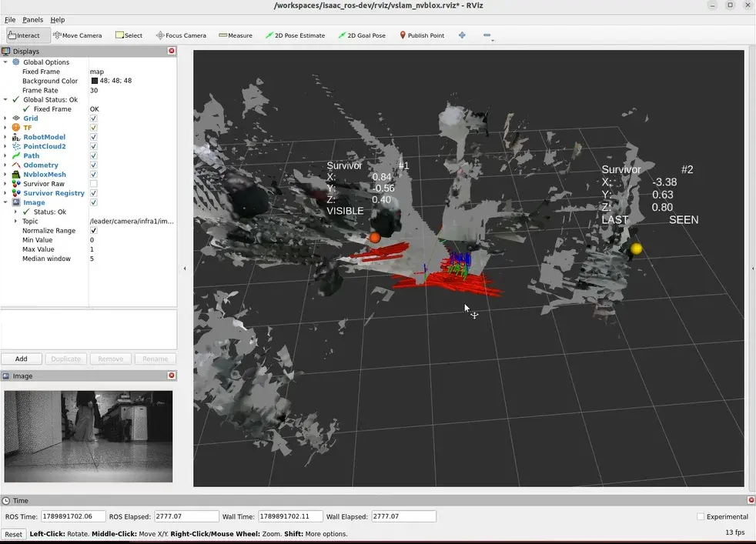
Task: Uncheck the Survivor Registry display
Action: pos(93,193)
